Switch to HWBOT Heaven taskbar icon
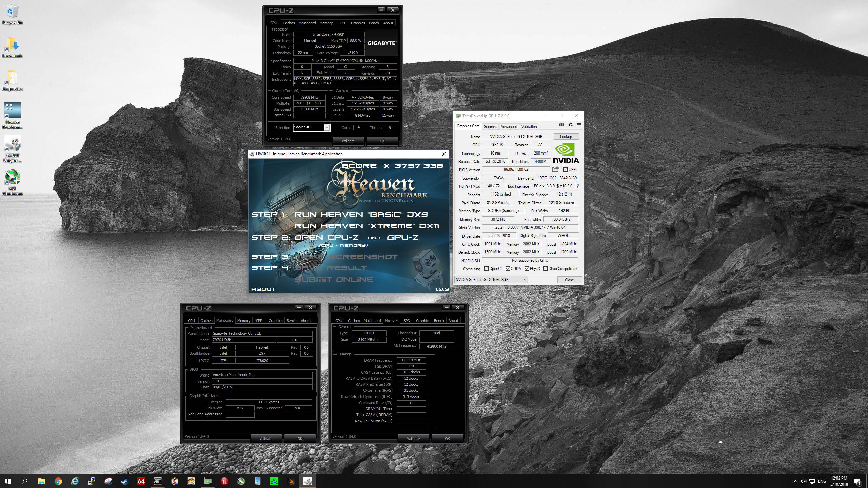 click(307, 481)
